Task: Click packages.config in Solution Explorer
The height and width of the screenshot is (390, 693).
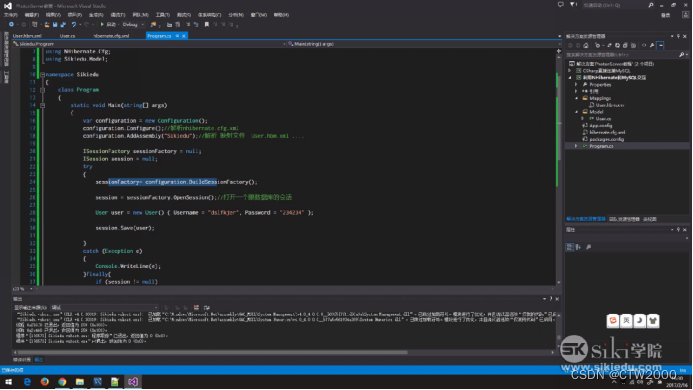Action: 606,139
